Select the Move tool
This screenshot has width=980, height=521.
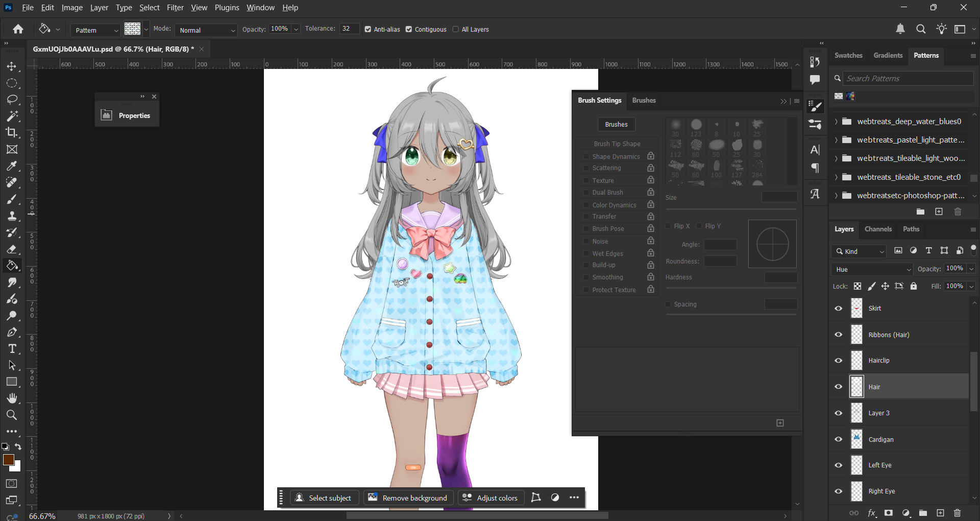click(x=12, y=66)
